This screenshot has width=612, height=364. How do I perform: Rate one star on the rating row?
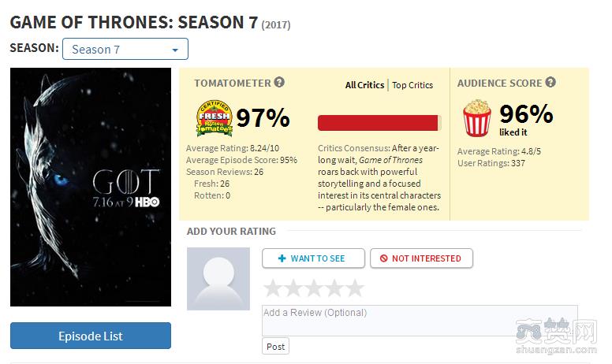[x=273, y=288]
